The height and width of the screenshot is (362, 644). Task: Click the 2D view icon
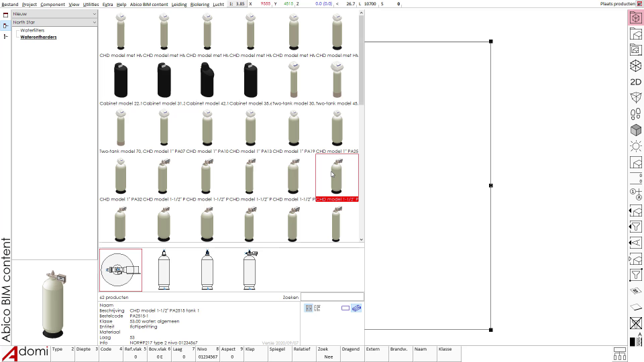tap(635, 82)
